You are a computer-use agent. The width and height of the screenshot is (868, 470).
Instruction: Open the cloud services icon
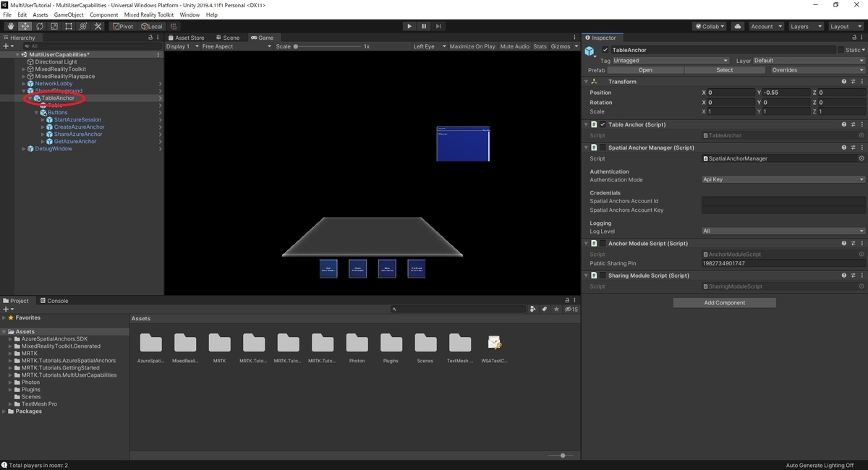(738, 26)
